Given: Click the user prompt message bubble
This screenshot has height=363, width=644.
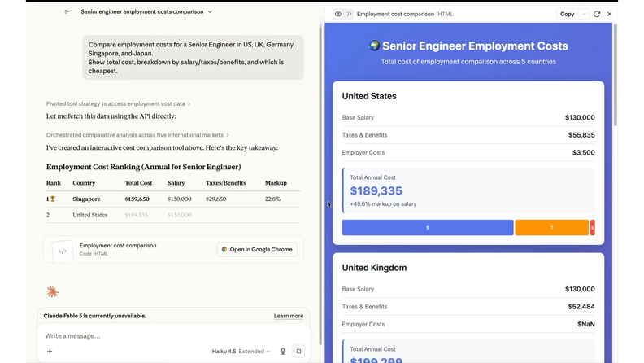Looking at the screenshot, I should pyautogui.click(x=193, y=58).
